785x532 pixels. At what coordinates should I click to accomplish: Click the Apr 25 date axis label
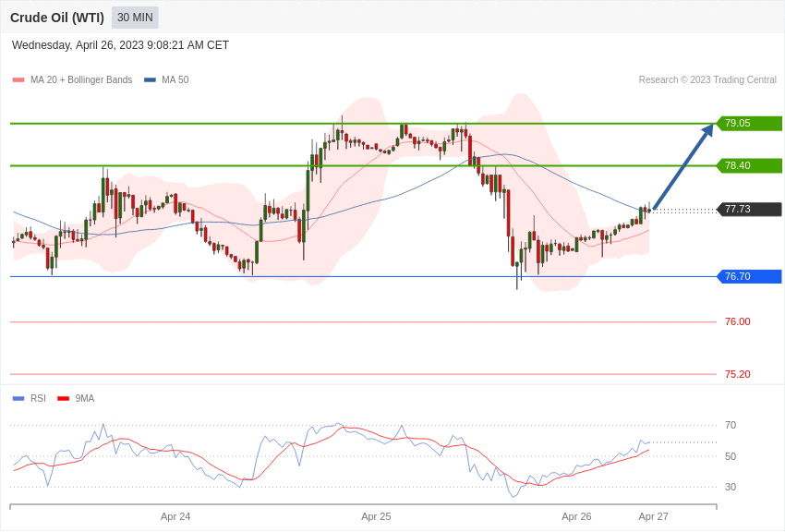376,516
